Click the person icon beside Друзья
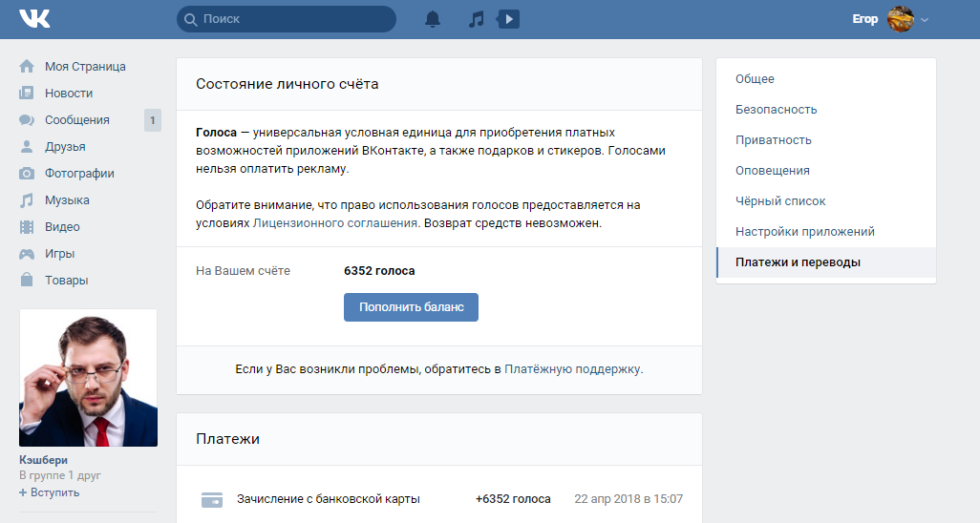The height and width of the screenshot is (523, 980). tap(27, 147)
